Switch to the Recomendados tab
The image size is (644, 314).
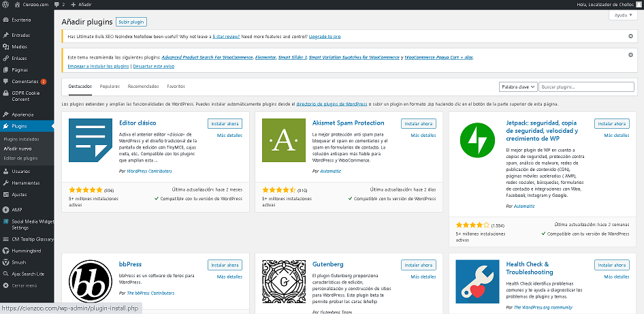(144, 87)
